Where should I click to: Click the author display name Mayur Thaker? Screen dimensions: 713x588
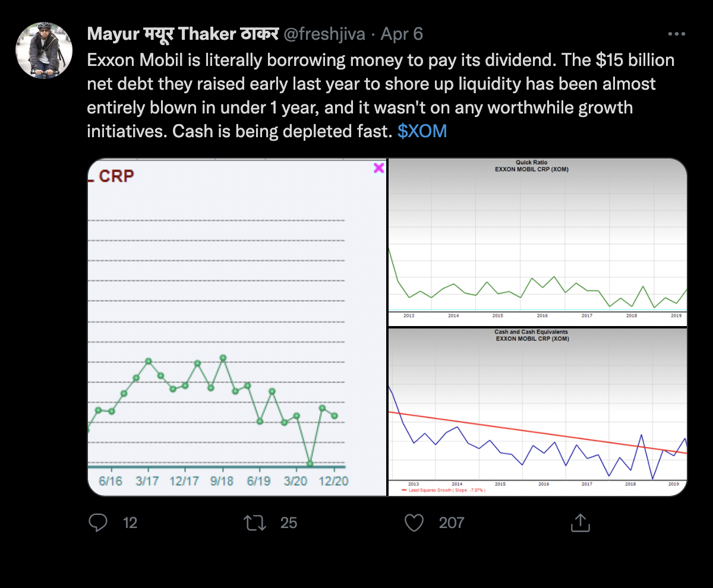[x=182, y=34]
